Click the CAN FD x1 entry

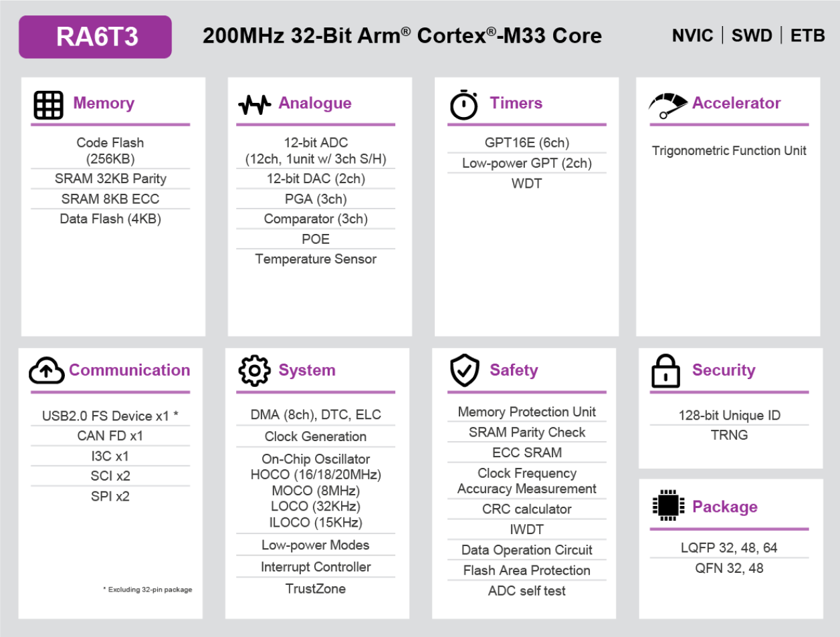tap(110, 436)
